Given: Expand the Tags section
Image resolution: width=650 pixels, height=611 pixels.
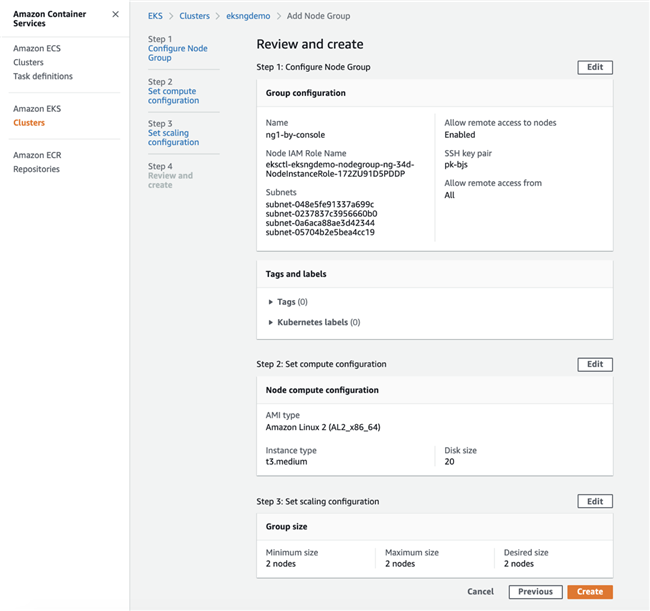Looking at the screenshot, I should point(287,301).
